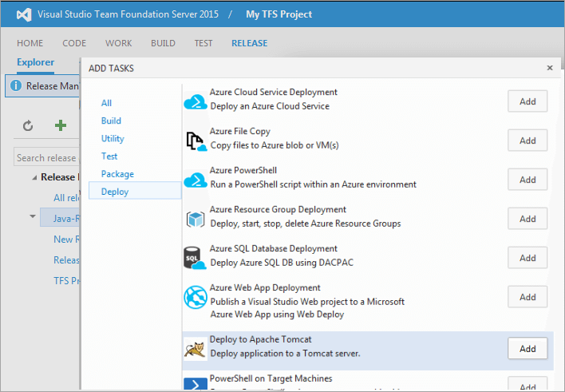Collapse the Java-R release definition node
Image resolution: width=565 pixels, height=392 pixels.
pos(33,216)
